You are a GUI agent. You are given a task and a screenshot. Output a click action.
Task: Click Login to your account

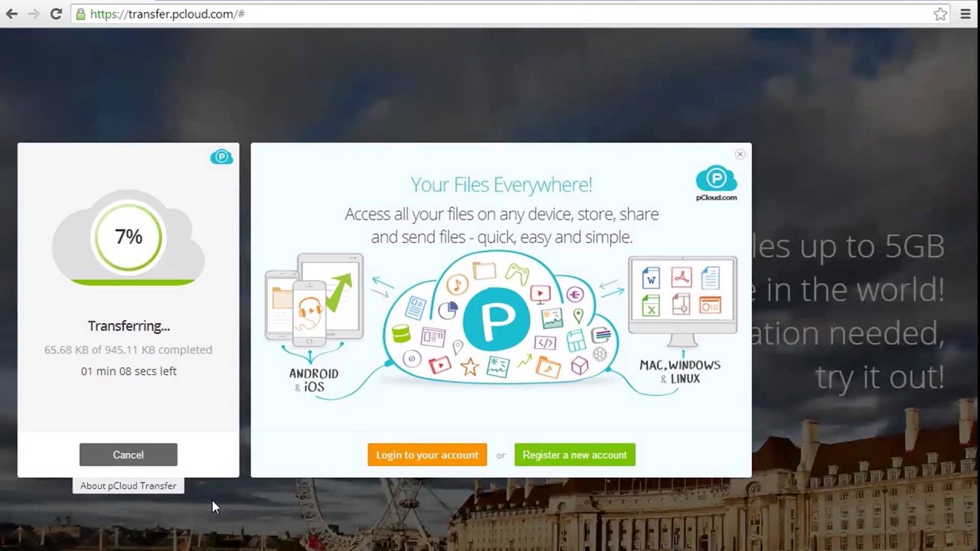(x=427, y=455)
